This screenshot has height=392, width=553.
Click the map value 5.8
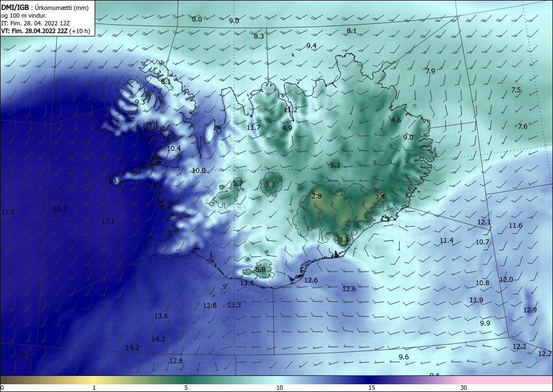[x=260, y=270]
